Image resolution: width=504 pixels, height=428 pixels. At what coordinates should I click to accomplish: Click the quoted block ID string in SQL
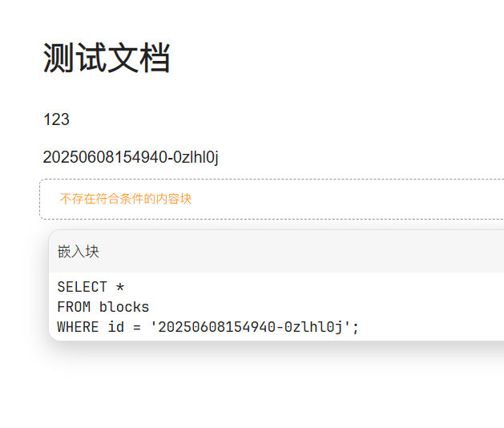click(x=250, y=327)
